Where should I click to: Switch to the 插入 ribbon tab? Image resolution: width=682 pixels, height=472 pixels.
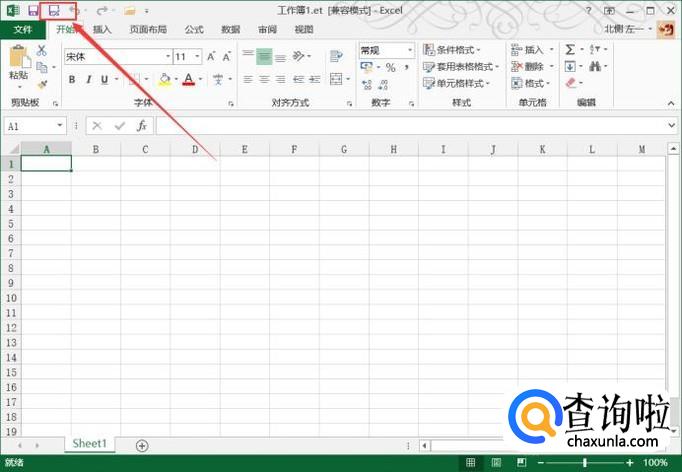click(x=102, y=30)
